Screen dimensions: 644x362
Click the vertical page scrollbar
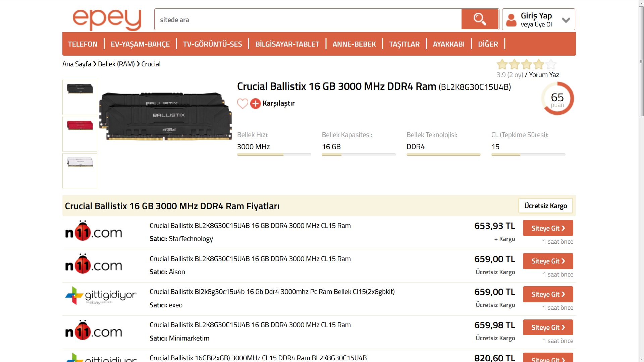pyautogui.click(x=641, y=61)
